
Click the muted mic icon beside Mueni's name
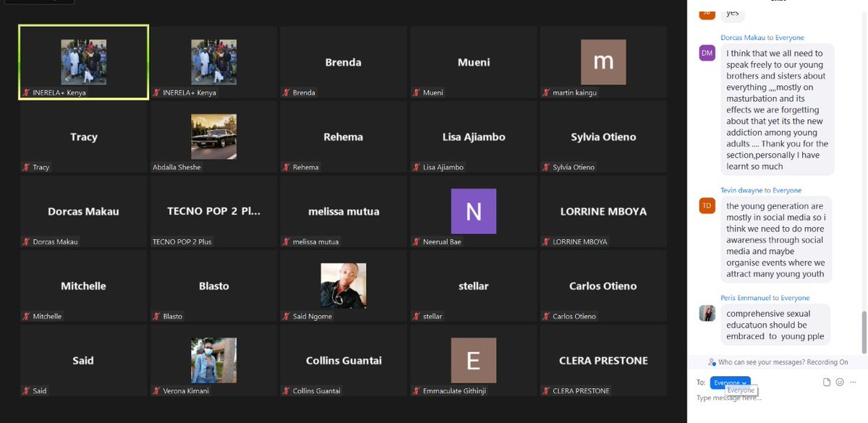417,93
